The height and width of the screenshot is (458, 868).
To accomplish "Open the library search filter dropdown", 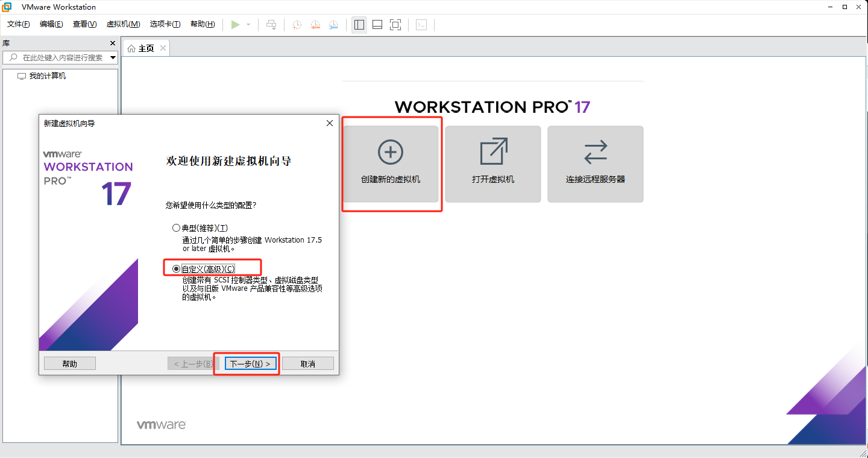I will point(113,57).
